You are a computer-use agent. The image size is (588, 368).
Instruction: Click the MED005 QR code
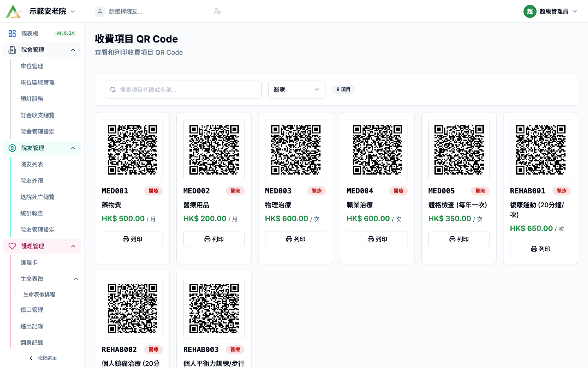(459, 150)
